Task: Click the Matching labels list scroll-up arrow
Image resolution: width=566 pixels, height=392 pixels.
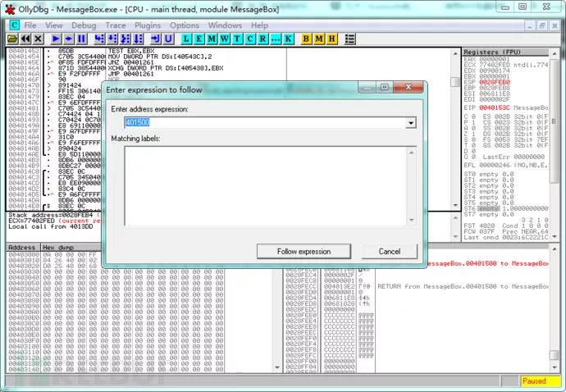Action: pyautogui.click(x=411, y=153)
